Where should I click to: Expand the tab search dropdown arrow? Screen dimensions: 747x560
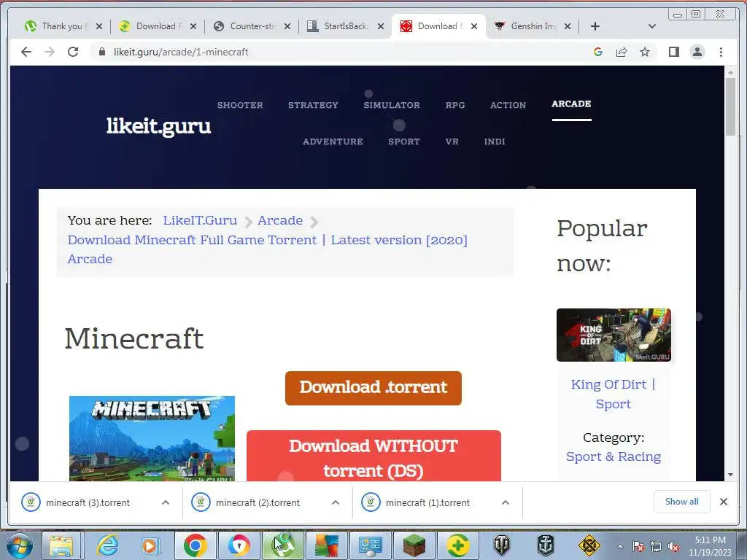(x=652, y=26)
